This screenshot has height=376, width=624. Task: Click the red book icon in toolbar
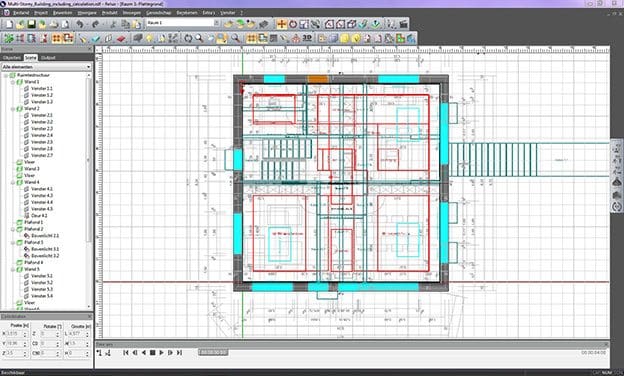(121, 38)
